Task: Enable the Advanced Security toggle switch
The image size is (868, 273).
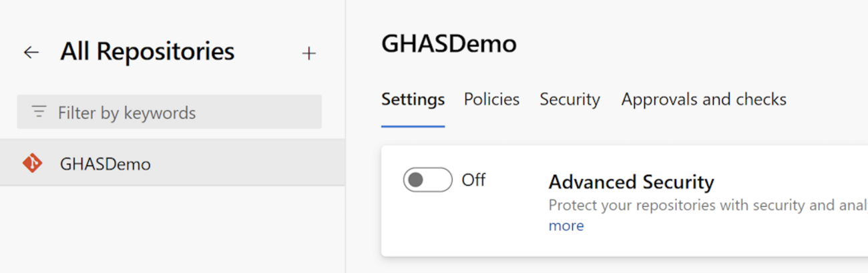Action: tap(427, 180)
